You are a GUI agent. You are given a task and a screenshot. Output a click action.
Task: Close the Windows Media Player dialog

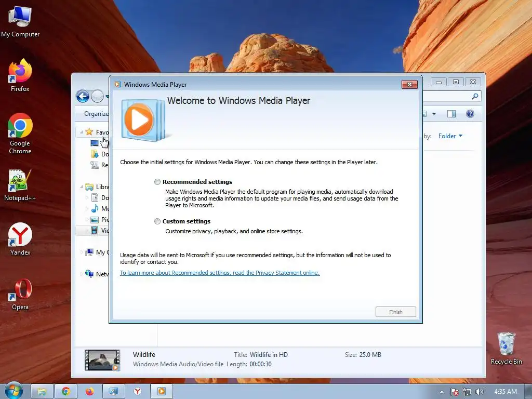point(409,84)
